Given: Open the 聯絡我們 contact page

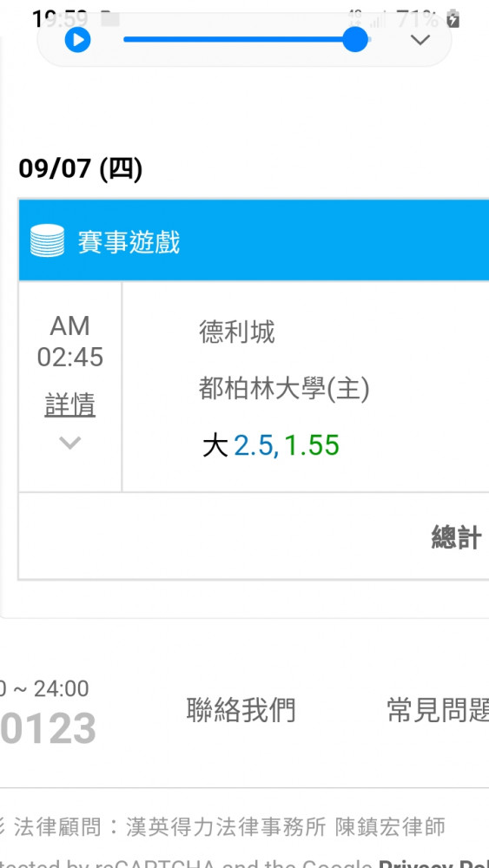Looking at the screenshot, I should (x=241, y=710).
